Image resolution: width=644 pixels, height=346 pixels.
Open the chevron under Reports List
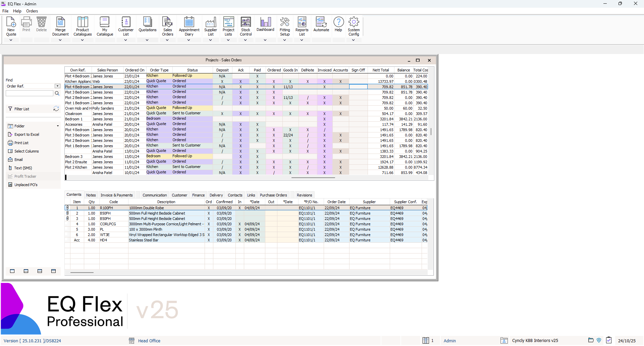(302, 40)
